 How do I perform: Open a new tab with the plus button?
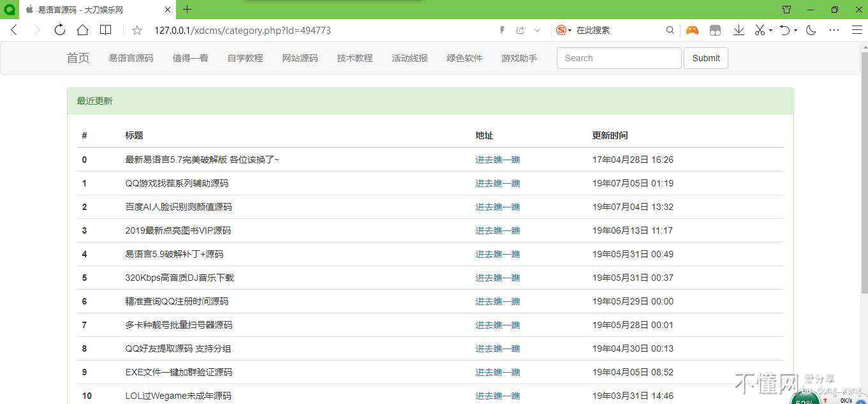coord(187,10)
